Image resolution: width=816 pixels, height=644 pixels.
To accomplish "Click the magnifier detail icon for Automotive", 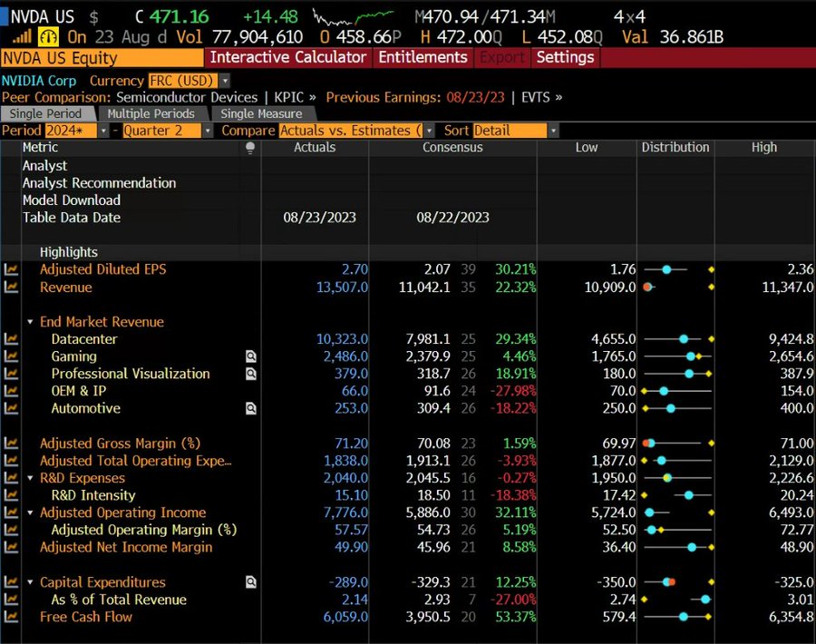I will click(251, 409).
